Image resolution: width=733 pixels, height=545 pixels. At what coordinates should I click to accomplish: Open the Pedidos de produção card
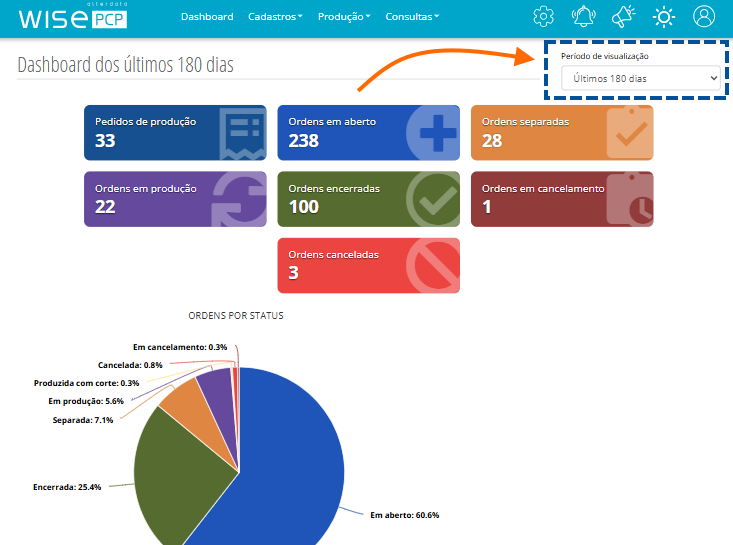(175, 133)
